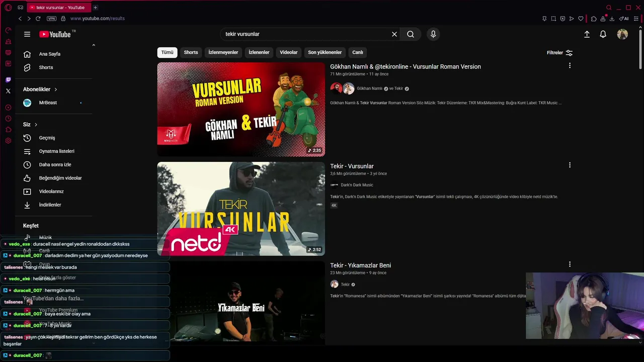This screenshot has width=644, height=362.
Task: Take a snapshot with the capture icon
Action: (x=553, y=19)
